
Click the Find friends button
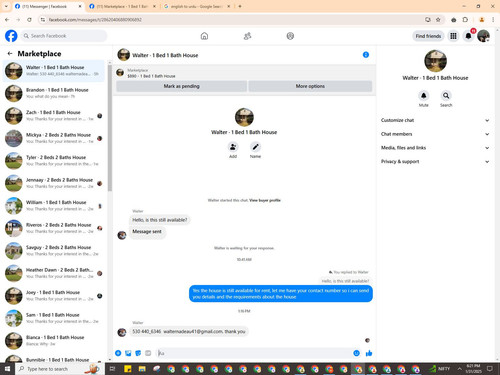pyautogui.click(x=428, y=36)
